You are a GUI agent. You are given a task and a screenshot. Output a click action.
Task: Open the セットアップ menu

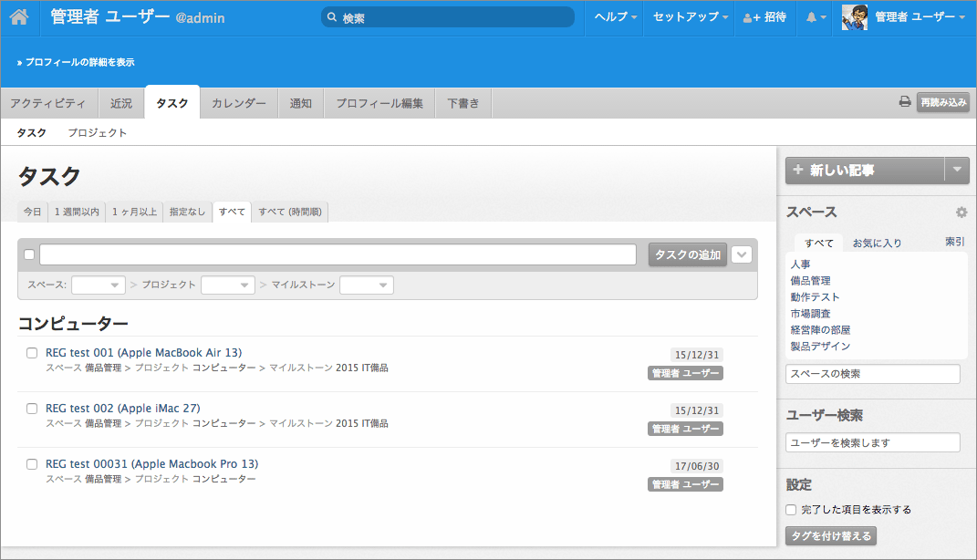coord(690,17)
